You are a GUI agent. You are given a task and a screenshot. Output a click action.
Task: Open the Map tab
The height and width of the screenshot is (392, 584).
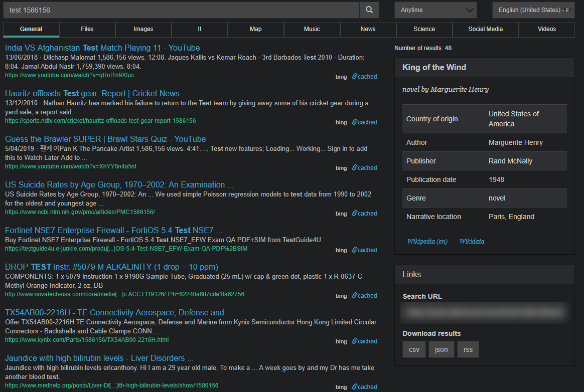255,30
